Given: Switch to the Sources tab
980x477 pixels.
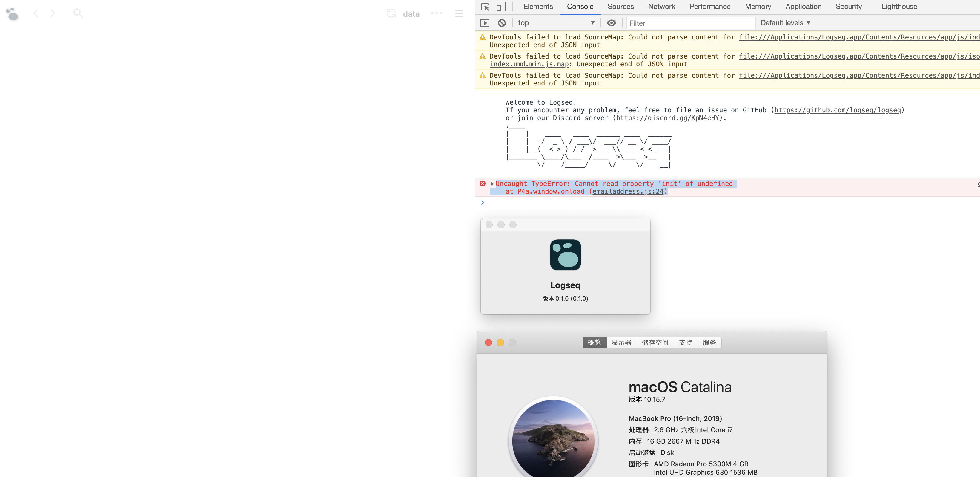Looking at the screenshot, I should [620, 7].
